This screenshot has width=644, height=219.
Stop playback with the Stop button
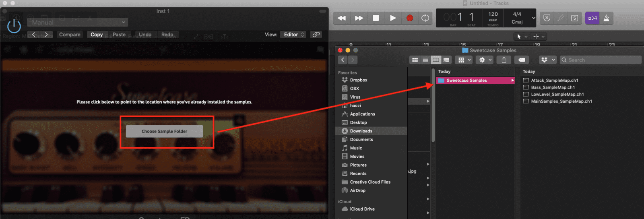point(376,18)
